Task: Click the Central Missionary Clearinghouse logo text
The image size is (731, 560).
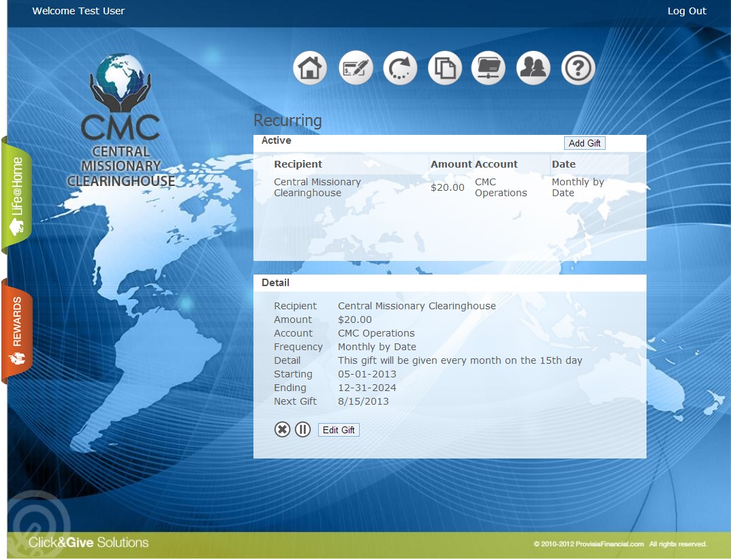Action: pos(121,166)
